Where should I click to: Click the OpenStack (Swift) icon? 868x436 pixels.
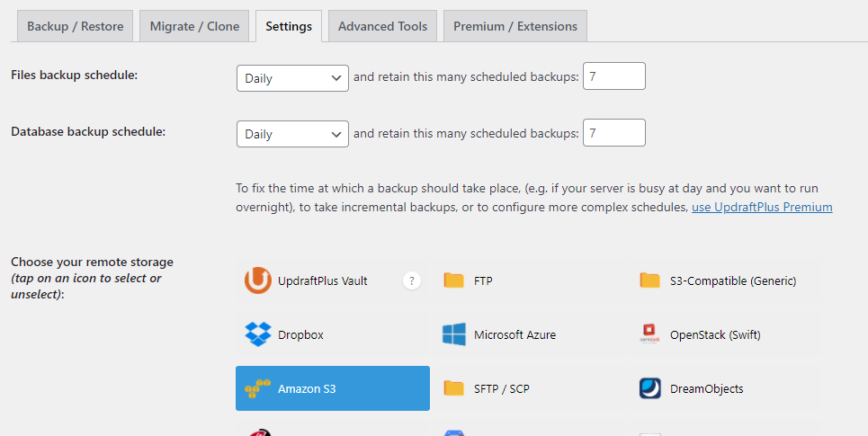tap(650, 334)
